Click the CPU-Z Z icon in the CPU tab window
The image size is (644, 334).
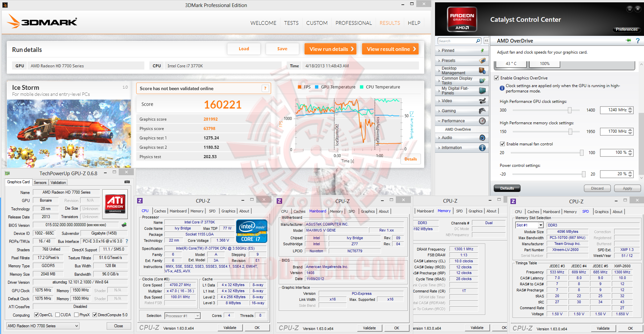(140, 201)
